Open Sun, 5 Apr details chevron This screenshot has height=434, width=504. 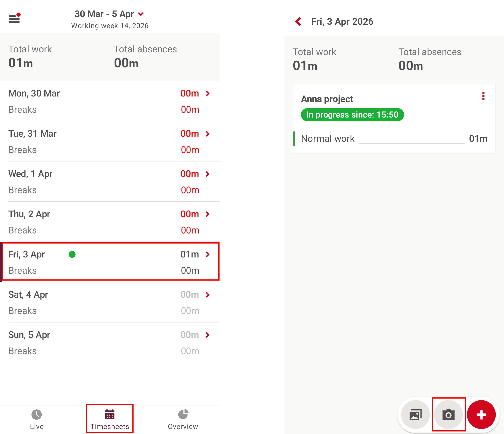(x=207, y=335)
